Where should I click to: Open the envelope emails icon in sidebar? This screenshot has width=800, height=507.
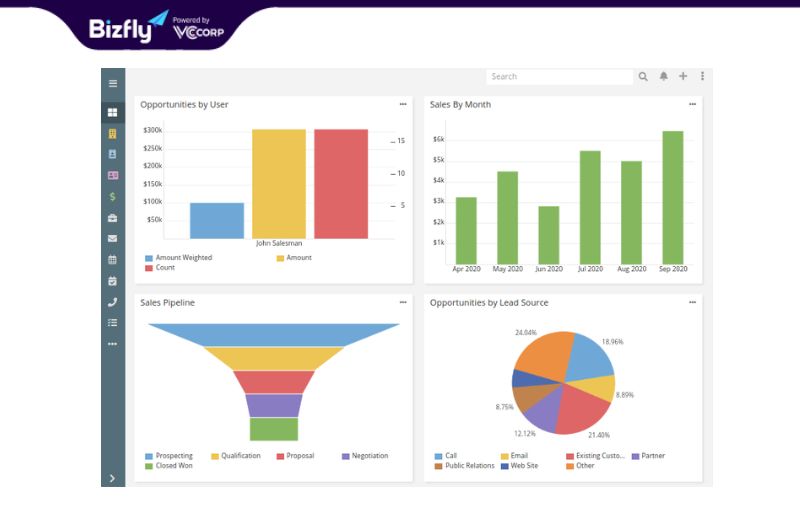[x=113, y=238]
